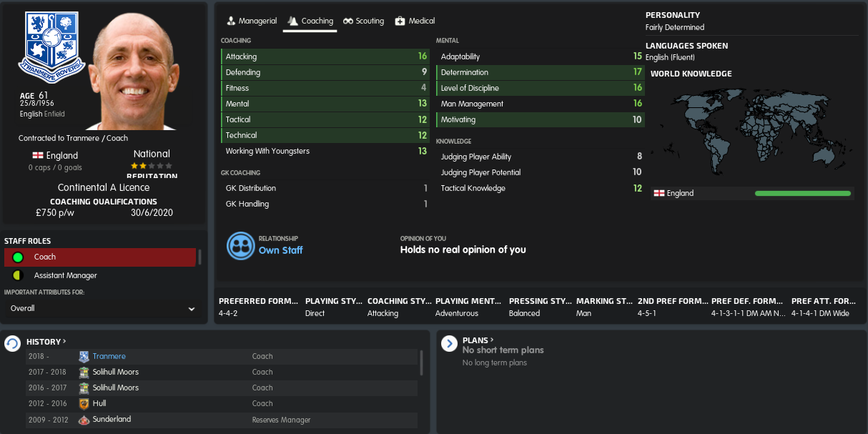Viewport: 868px width, 434px height.
Task: Click the Hull club badge in history
Action: point(84,403)
